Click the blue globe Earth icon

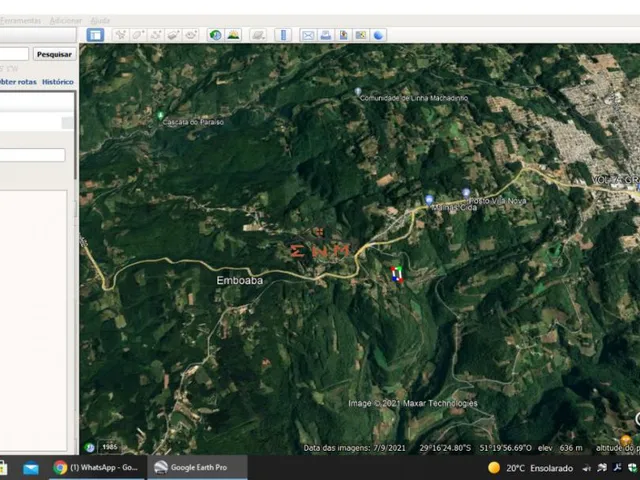coord(378,36)
